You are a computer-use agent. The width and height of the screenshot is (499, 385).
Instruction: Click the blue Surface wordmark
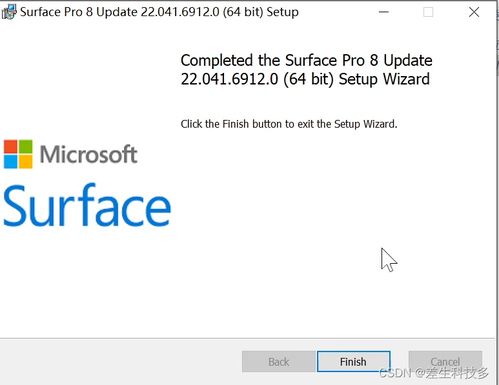(x=87, y=205)
